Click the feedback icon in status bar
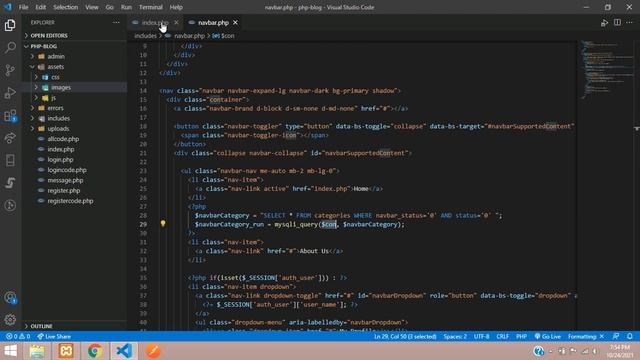 pyautogui.click(x=616, y=336)
